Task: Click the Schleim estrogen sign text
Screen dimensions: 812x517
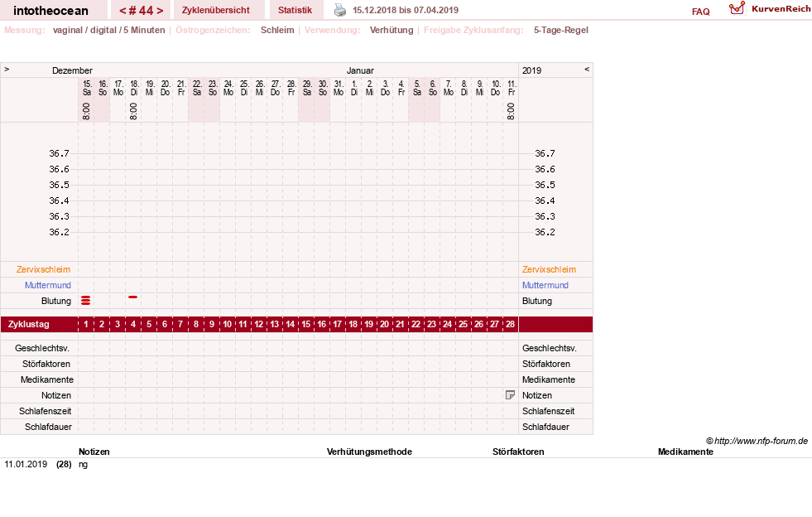Action: click(x=277, y=30)
